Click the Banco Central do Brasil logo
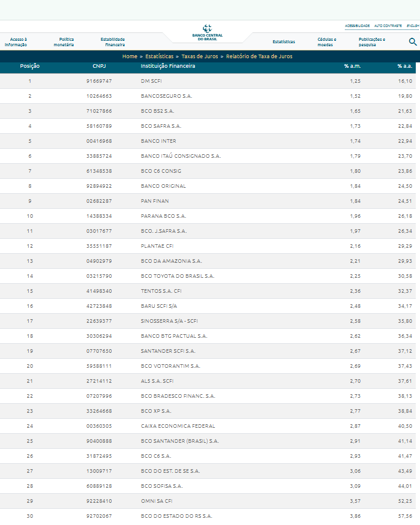 (x=208, y=32)
